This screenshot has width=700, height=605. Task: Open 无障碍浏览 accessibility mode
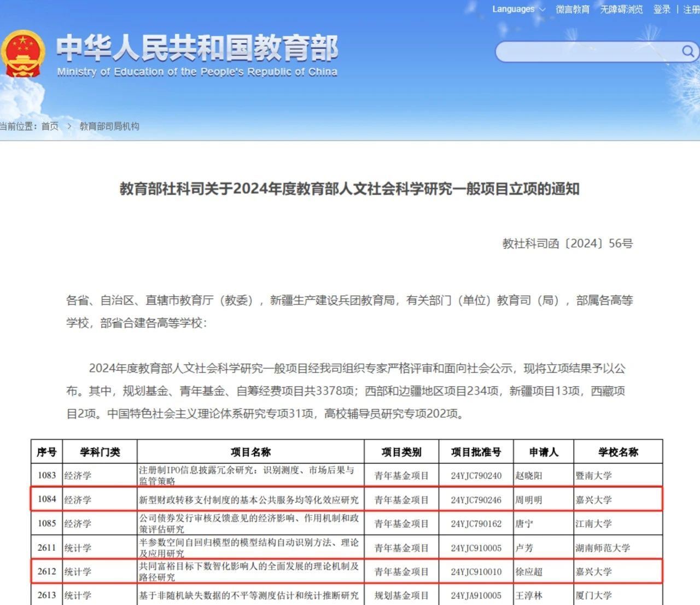tap(621, 9)
